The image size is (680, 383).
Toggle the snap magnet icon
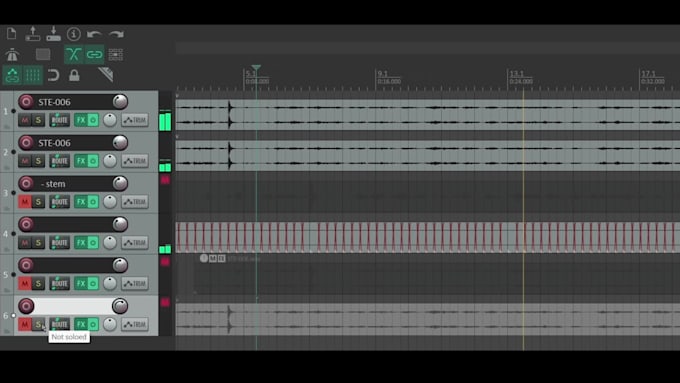53,75
